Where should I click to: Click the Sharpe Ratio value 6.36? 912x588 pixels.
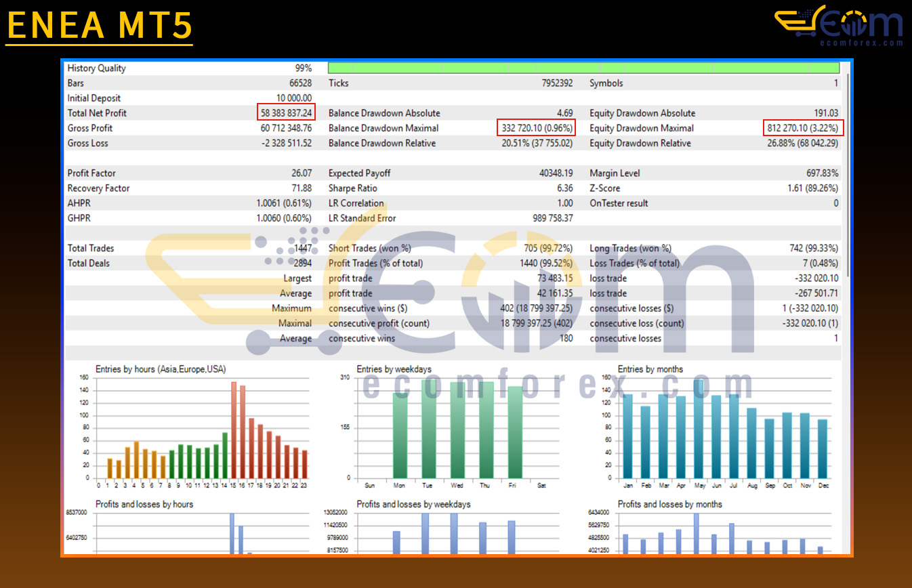[x=564, y=188]
